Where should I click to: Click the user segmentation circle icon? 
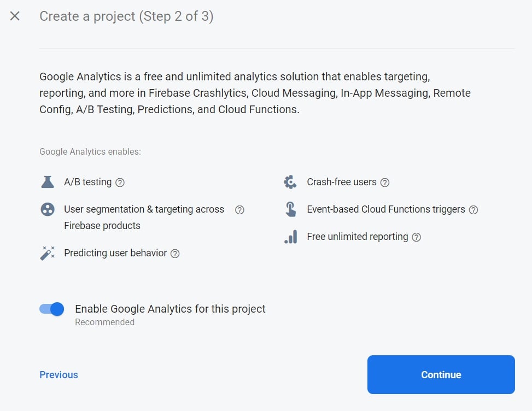click(x=48, y=209)
